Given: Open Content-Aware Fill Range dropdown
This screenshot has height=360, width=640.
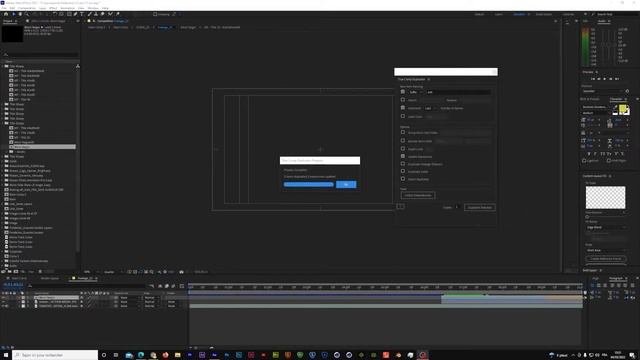Looking at the screenshot, I should (606, 250).
